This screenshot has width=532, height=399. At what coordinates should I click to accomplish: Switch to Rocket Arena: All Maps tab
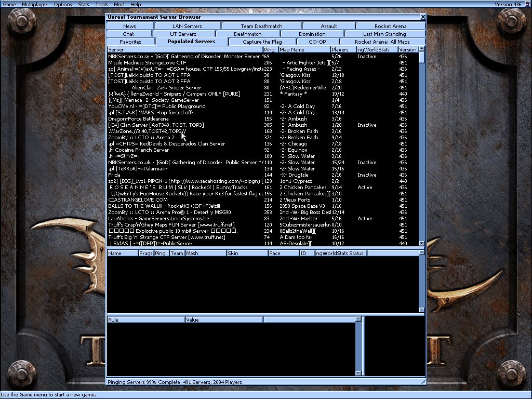(x=382, y=42)
